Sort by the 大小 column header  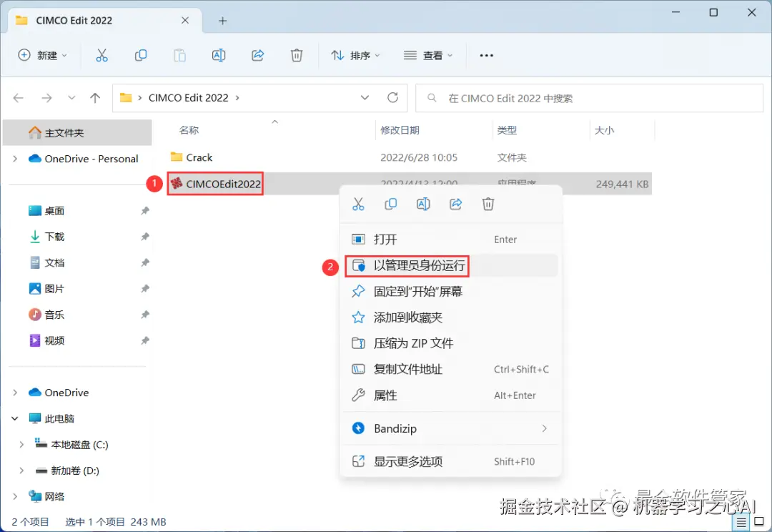pyautogui.click(x=604, y=130)
